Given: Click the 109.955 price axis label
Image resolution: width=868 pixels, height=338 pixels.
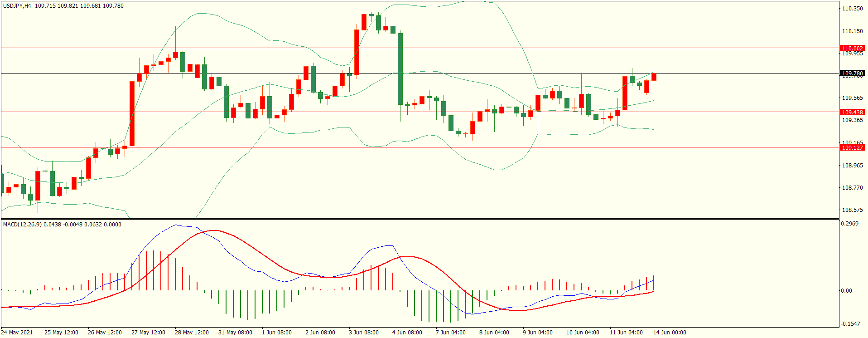Looking at the screenshot, I should 852,54.
